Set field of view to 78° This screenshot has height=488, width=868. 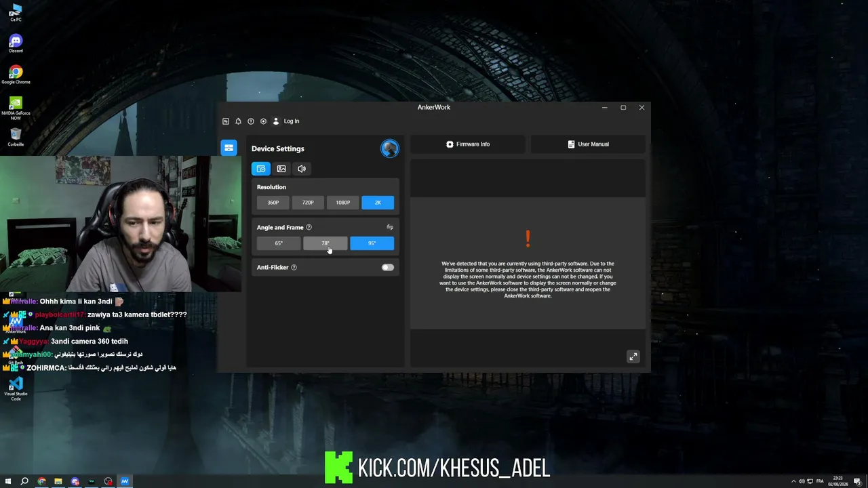click(325, 243)
